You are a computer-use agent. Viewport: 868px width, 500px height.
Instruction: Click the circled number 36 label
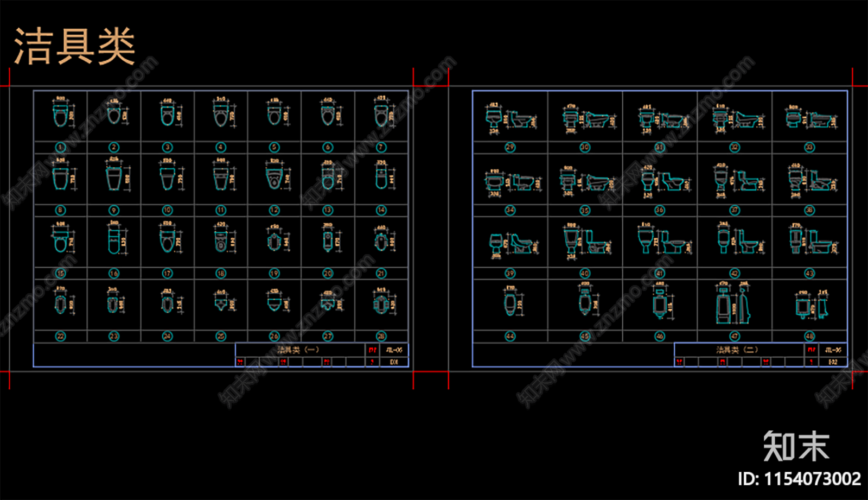(x=660, y=210)
